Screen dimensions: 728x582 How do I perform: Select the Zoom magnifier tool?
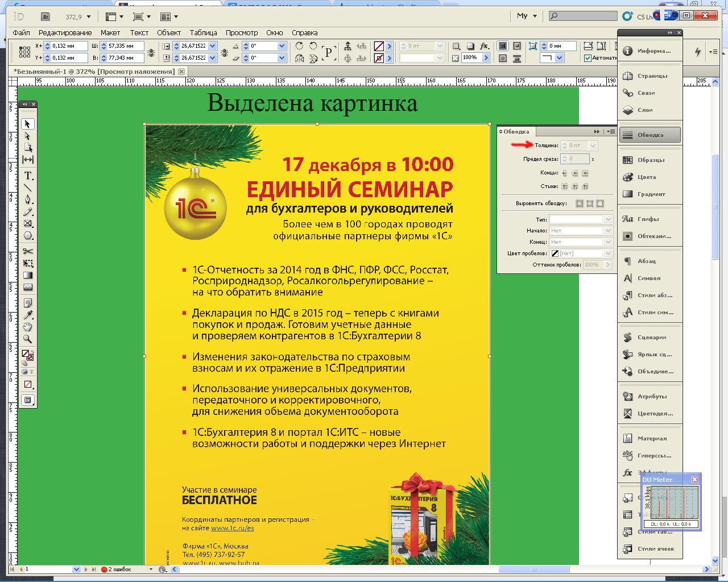[27, 339]
